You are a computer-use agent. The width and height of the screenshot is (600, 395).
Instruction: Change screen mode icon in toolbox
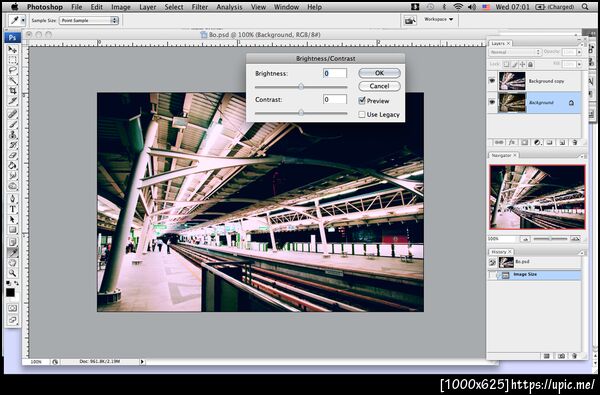[12, 320]
